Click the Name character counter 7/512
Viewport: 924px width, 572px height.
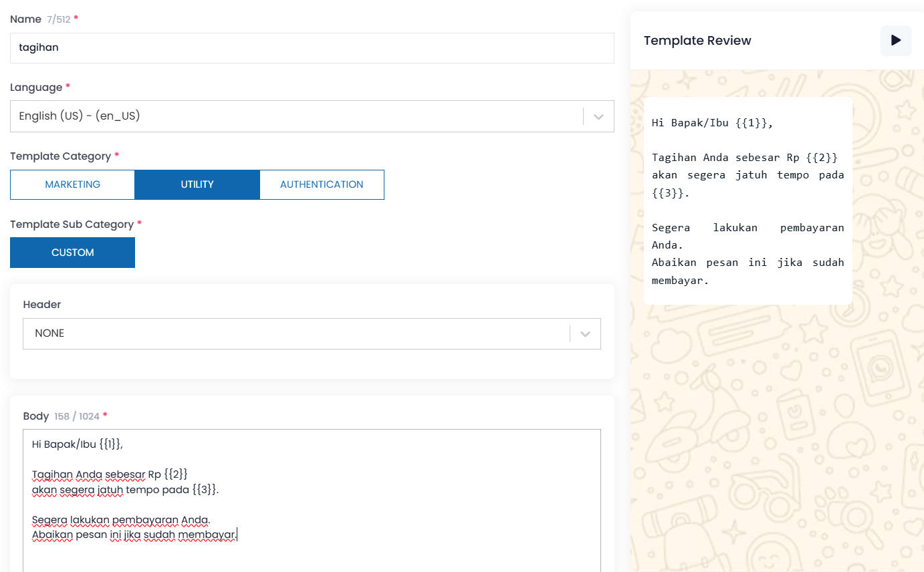pos(58,19)
